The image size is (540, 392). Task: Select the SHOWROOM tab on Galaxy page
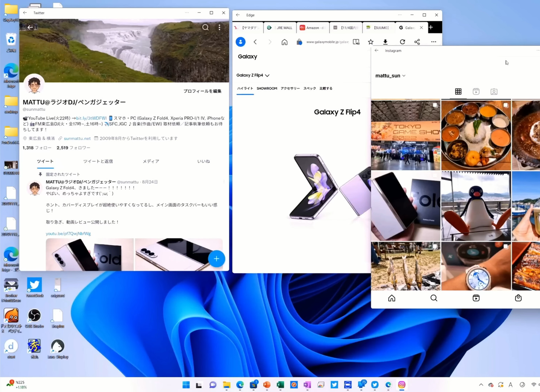click(x=267, y=89)
